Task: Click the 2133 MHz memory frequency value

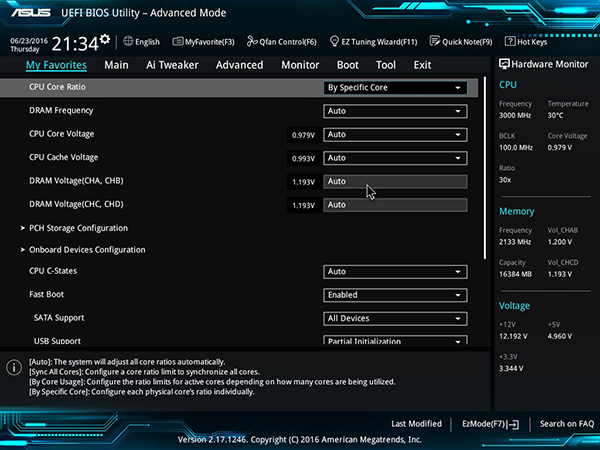Action: tap(515, 242)
